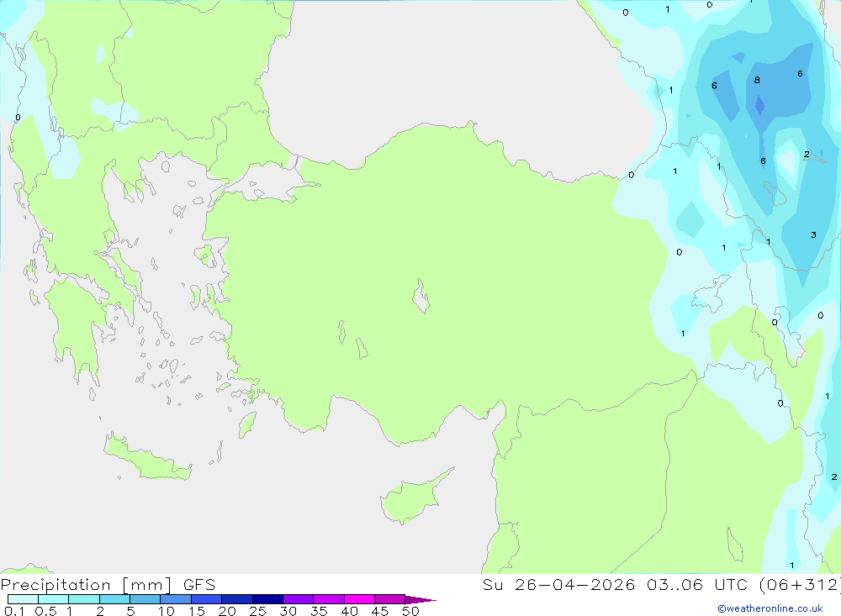The width and height of the screenshot is (841, 616).
Task: Click the '20' legend scale label
Action: click(x=227, y=611)
